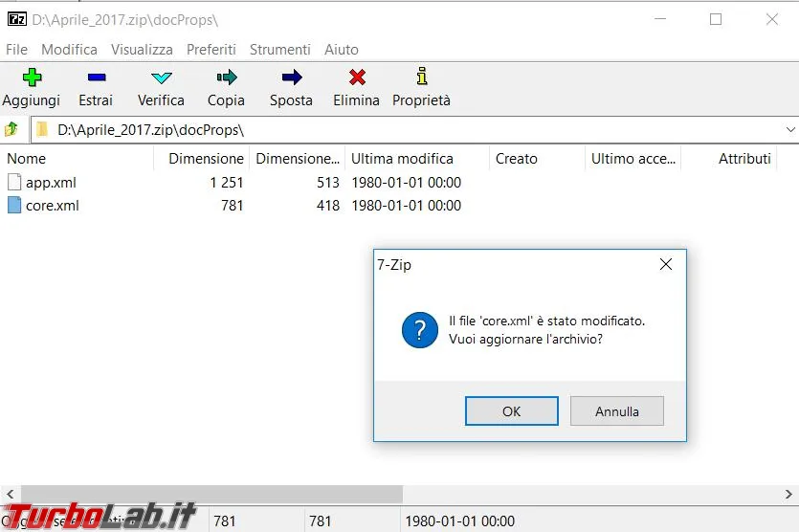
Task: Click the folder icon in address bar
Action: [x=42, y=129]
